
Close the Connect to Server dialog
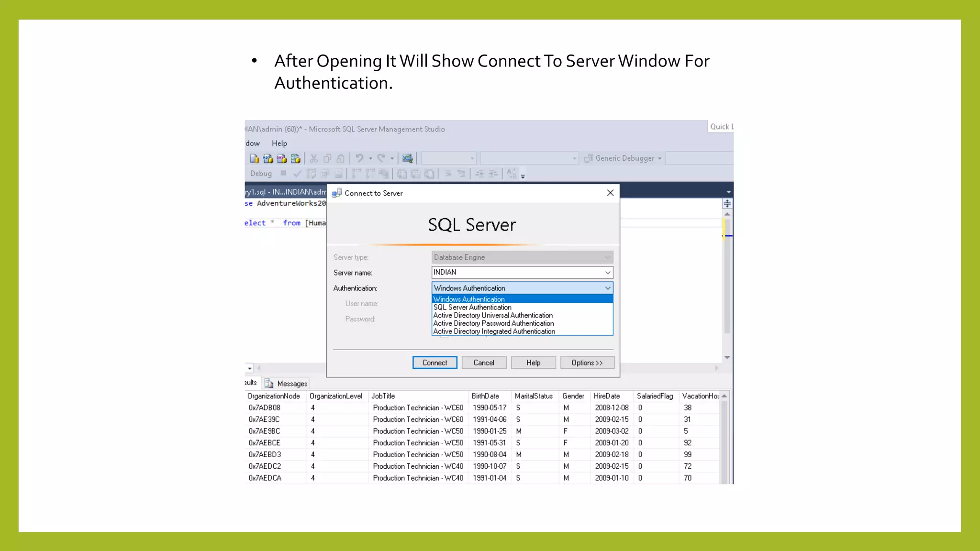coord(610,193)
